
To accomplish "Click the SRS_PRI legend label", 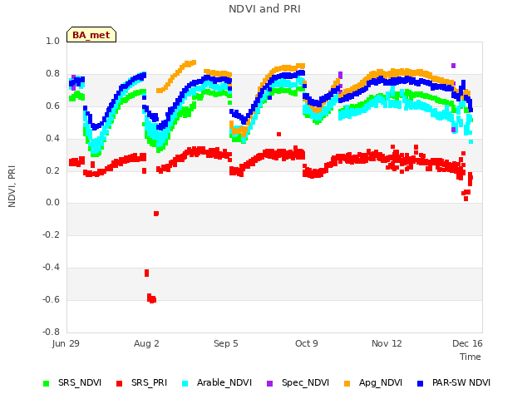I will point(150,382).
